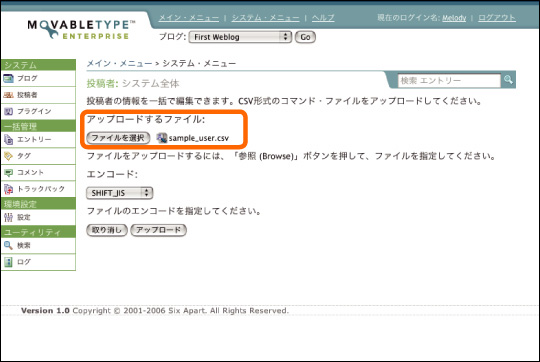Click the メイン・メニュー breadcrumb link
Viewport: 540px width, 362px height.
point(119,63)
